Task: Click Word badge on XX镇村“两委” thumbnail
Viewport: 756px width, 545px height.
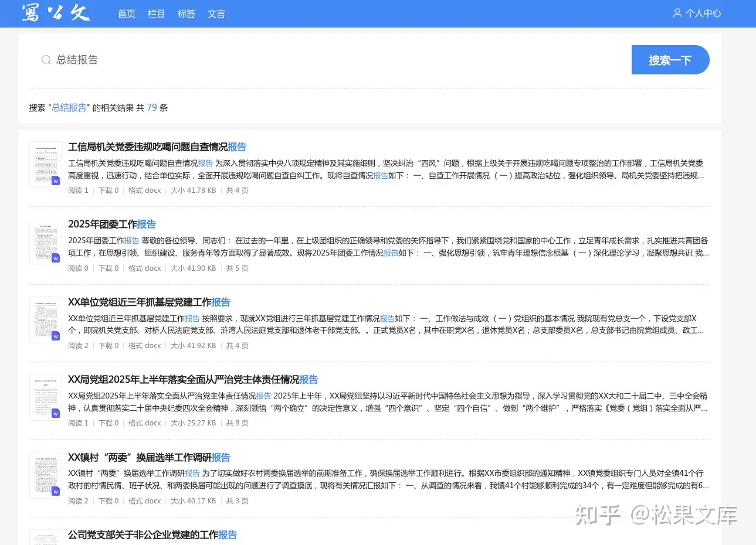Action: pyautogui.click(x=56, y=491)
